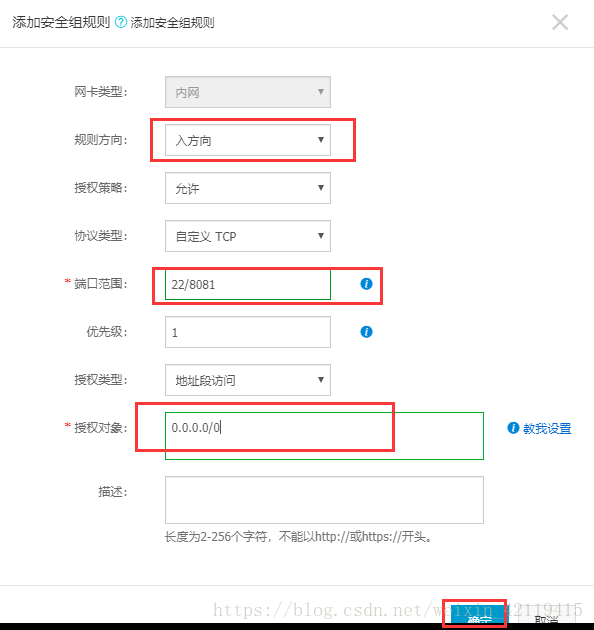Open the 授权类型 dropdown showing 地址段访问

click(248, 380)
